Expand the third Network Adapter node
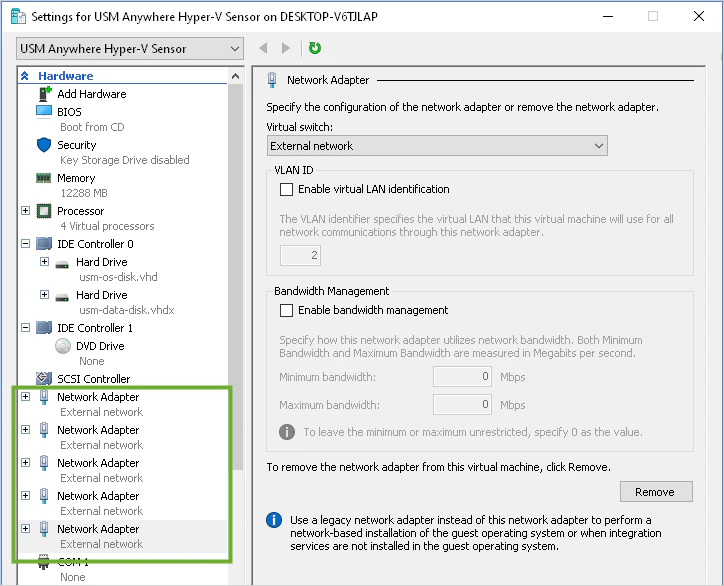 pyautogui.click(x=25, y=462)
